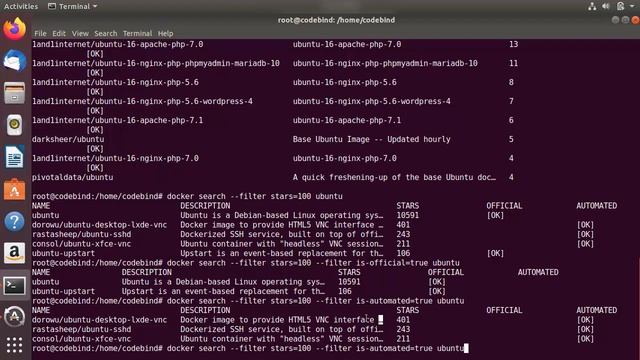Open the Help menu
This screenshot has height=360, width=640.
[x=165, y=33]
